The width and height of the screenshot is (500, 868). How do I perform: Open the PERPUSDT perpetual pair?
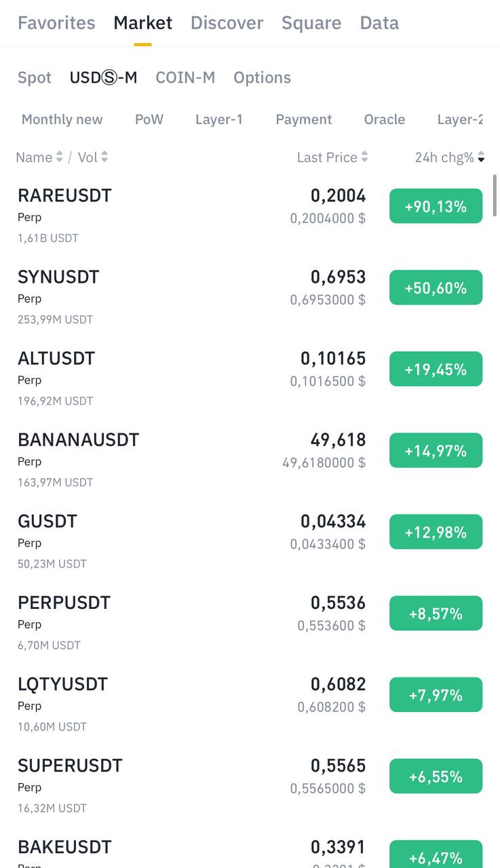(64, 603)
